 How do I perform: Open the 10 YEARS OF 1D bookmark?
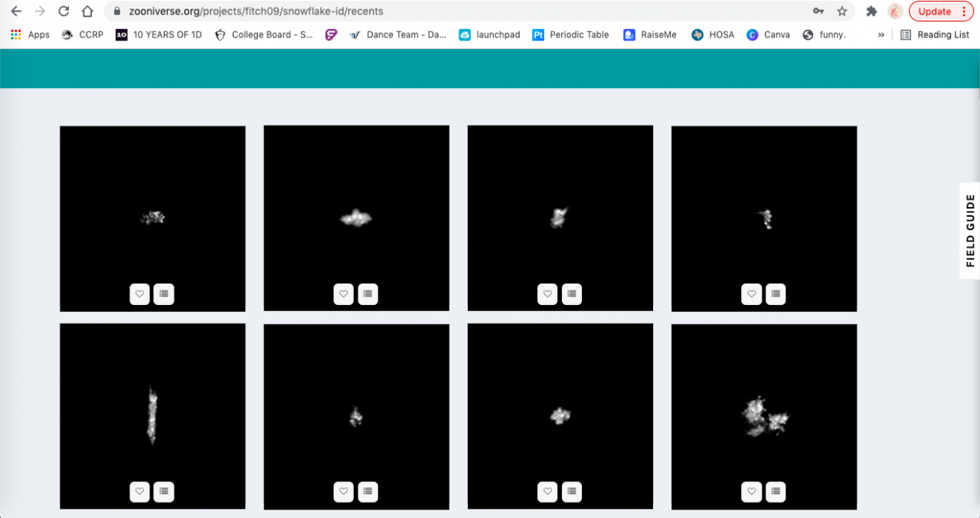tap(159, 34)
